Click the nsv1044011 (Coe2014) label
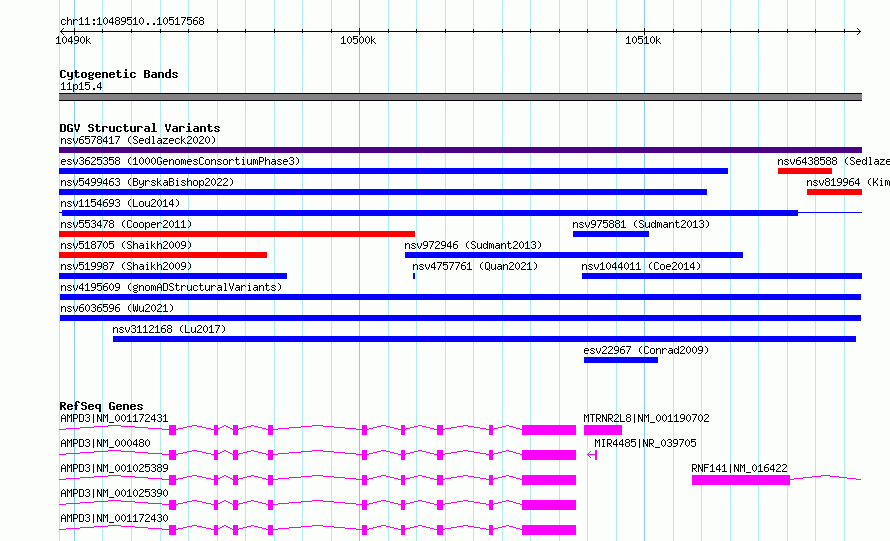890x541 pixels. tap(641, 266)
